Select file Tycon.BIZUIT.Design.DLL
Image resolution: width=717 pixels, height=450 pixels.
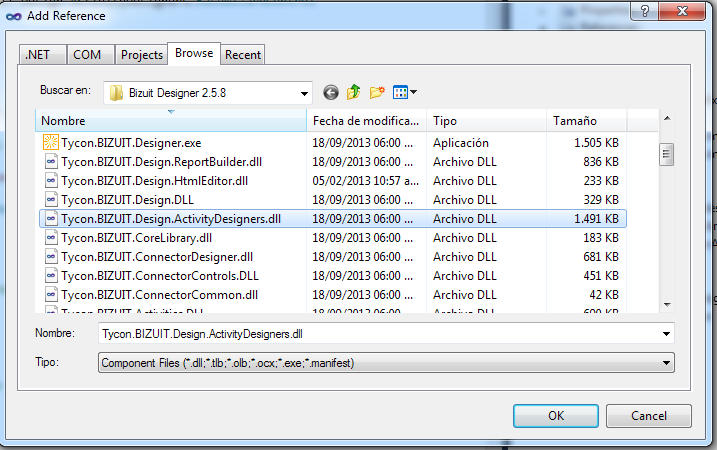pos(128,200)
